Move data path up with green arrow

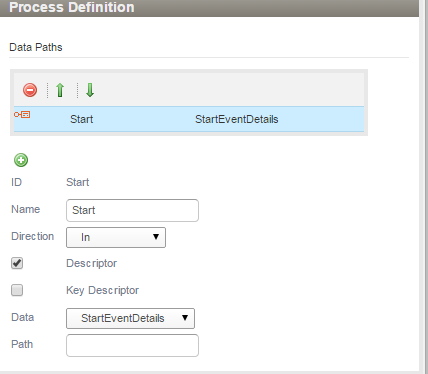60,90
